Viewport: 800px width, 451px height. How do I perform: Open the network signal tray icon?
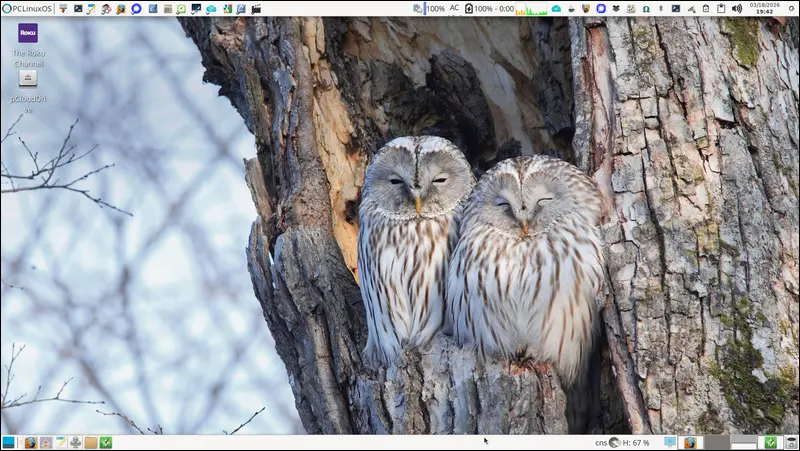pos(691,9)
